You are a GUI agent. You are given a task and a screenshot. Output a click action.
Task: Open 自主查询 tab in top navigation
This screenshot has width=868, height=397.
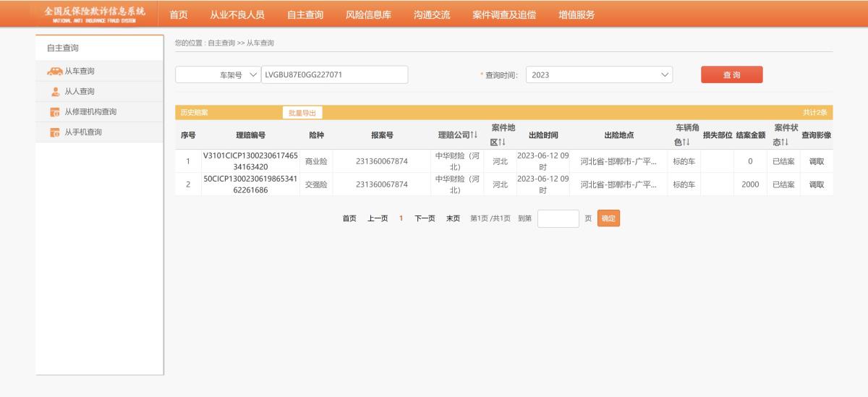pos(305,14)
